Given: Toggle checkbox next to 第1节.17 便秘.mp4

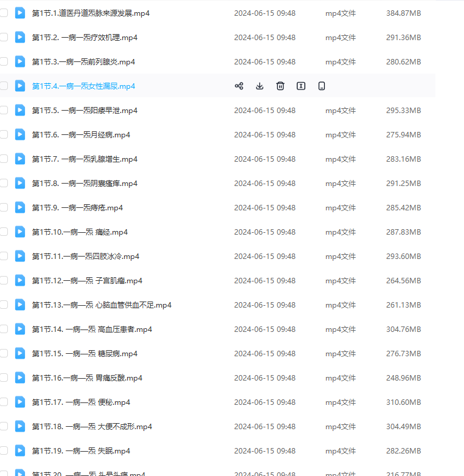Looking at the screenshot, I should (4, 402).
